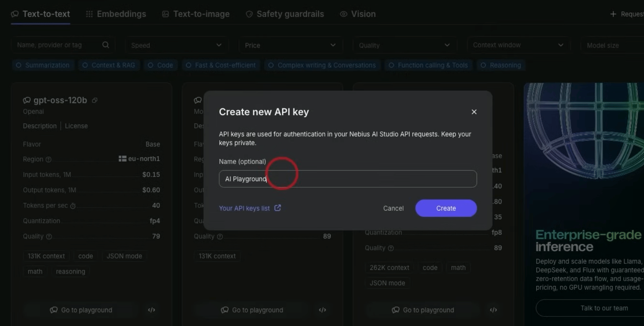The image size is (644, 326).
Task: Click the Quality info icon on the 262K context card
Action: pyautogui.click(x=391, y=248)
